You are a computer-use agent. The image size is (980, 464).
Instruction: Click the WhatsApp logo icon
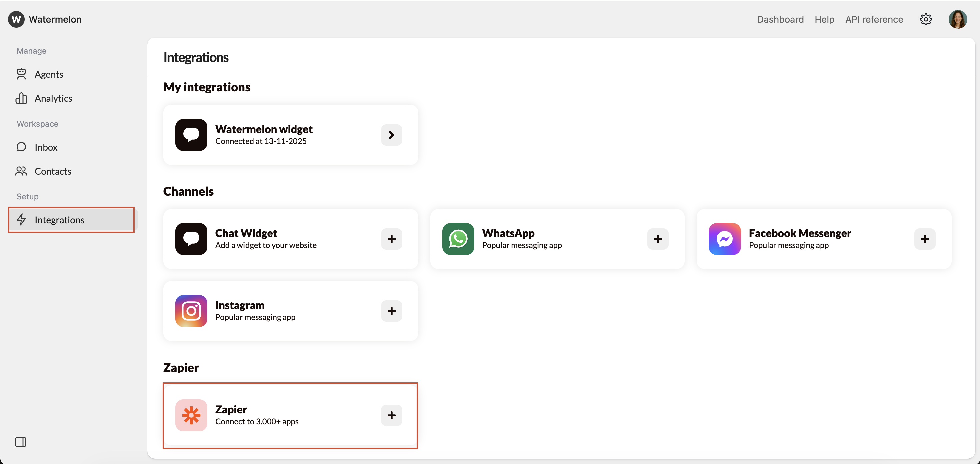click(458, 239)
